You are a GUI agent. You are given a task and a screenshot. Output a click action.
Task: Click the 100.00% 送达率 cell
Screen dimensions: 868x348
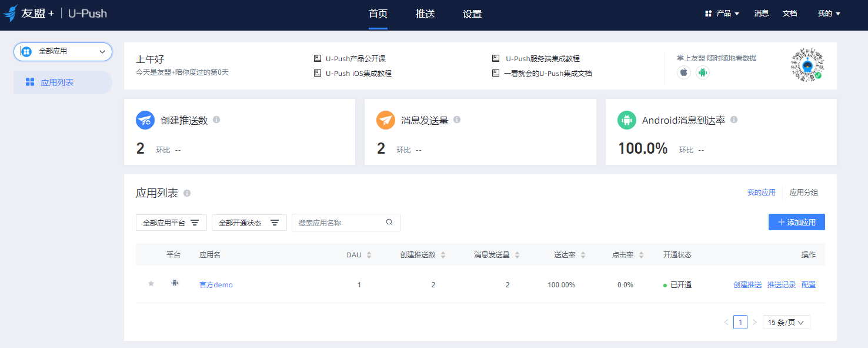(561, 285)
